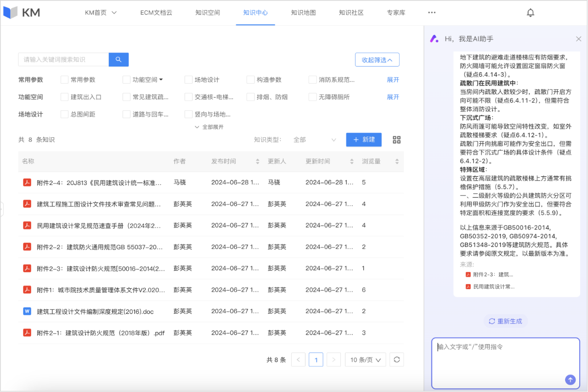Open the more options ellipsis in navigation

coord(431,13)
